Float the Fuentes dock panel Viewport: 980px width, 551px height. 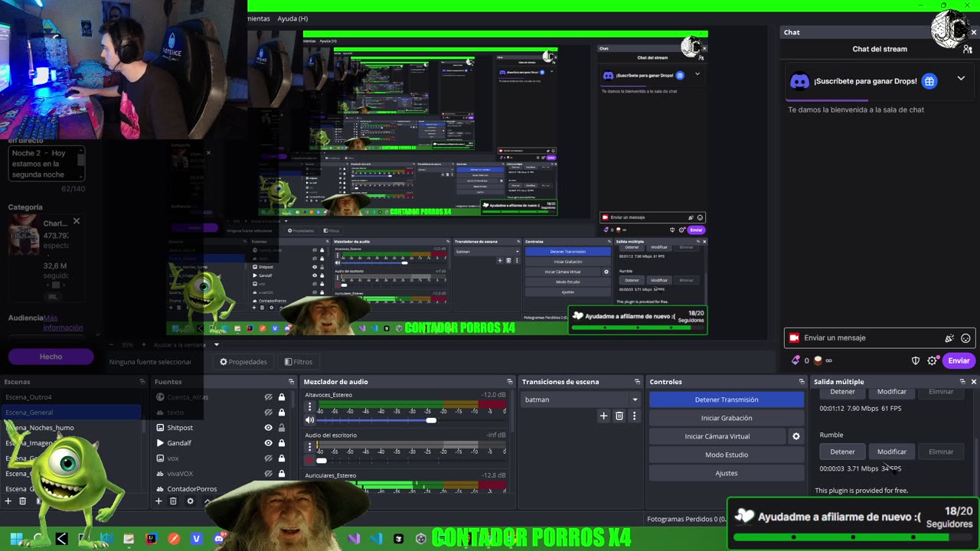291,382
